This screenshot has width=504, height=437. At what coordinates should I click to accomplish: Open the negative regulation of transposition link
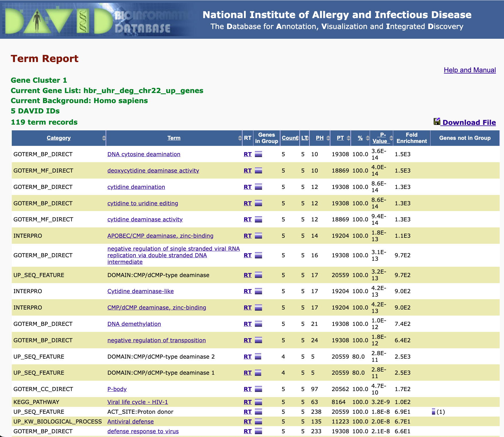(x=156, y=340)
